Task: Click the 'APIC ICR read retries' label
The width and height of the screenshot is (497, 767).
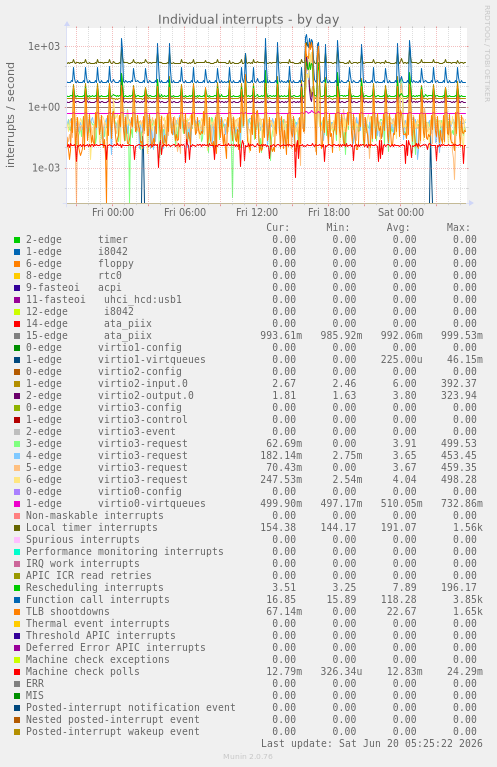Action: coord(89,576)
